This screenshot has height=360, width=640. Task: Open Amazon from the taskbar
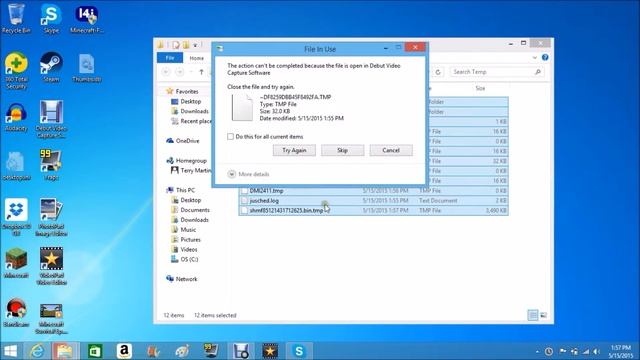(124, 351)
